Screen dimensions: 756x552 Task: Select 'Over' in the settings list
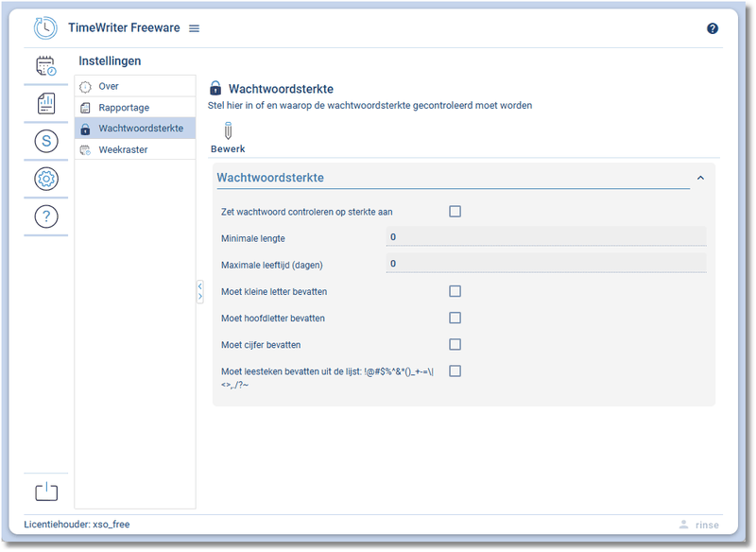coord(109,86)
